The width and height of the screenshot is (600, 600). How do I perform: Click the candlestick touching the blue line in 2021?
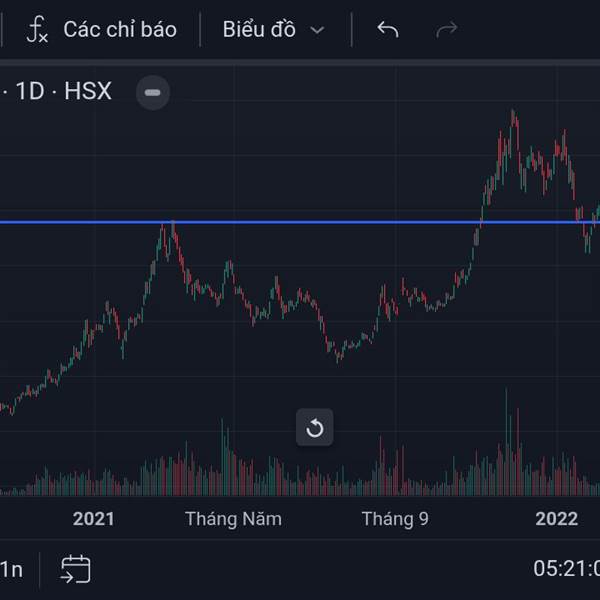172,226
